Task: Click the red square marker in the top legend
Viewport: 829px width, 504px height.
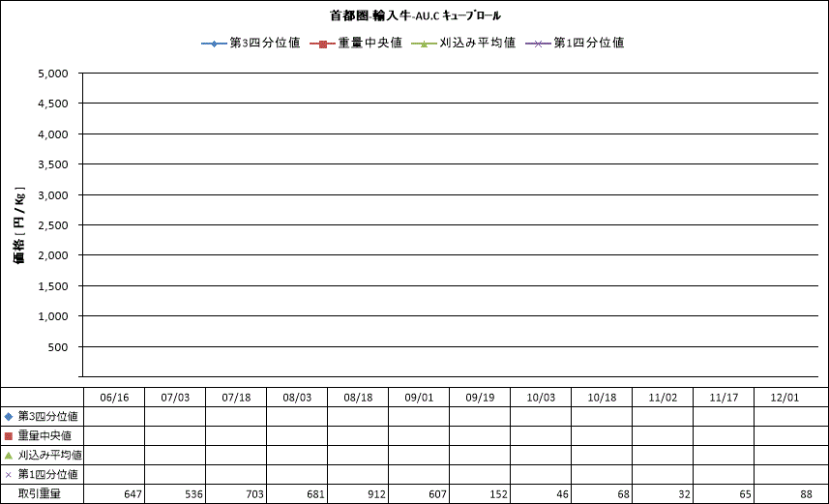Action: tap(322, 44)
